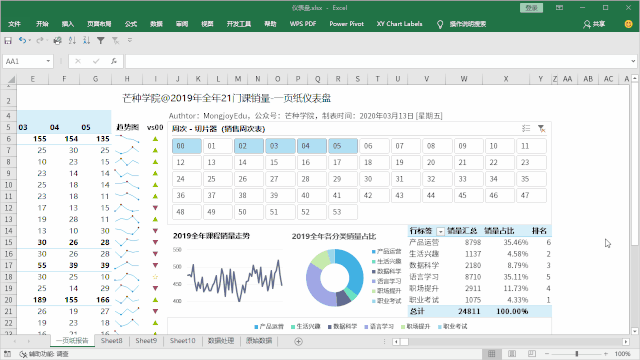This screenshot has width=640, height=360.
Task: Click the 总计 value 24811
Action: [x=469, y=311]
